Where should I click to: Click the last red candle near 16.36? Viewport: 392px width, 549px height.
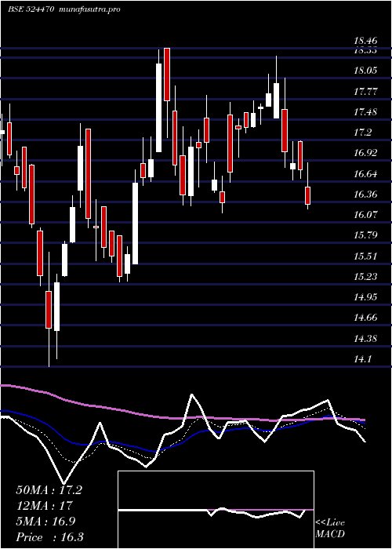click(307, 195)
